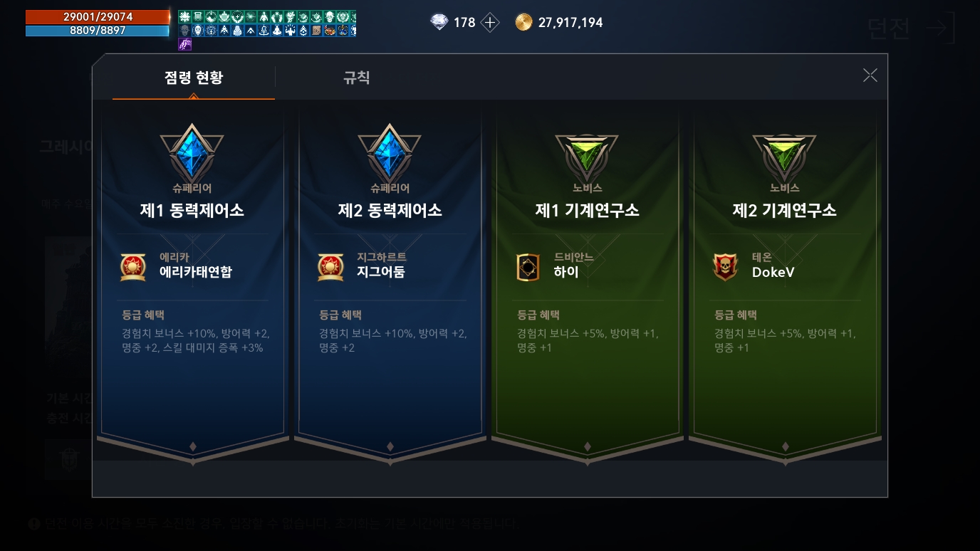Click the 제2 동력제어소 blue crystal emblem
This screenshot has height=551, width=980.
click(x=390, y=152)
